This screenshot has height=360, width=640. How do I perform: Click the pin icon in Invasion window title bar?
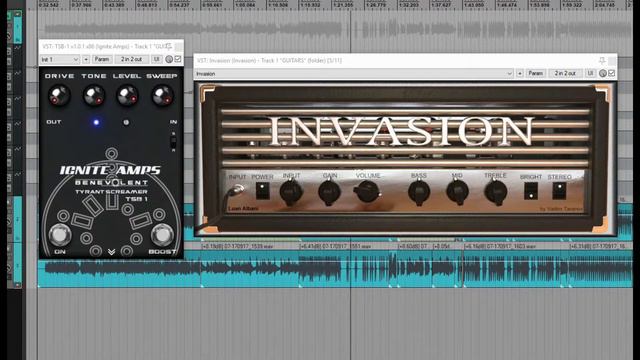(x=602, y=60)
